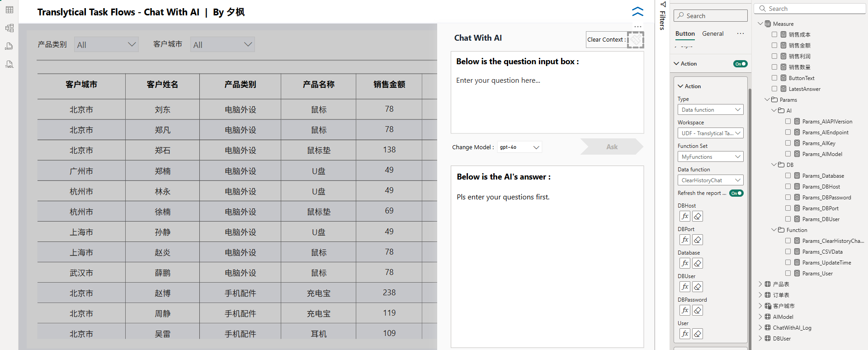This screenshot has height=350, width=868.
Task: Click the Ask button
Action: tap(612, 147)
